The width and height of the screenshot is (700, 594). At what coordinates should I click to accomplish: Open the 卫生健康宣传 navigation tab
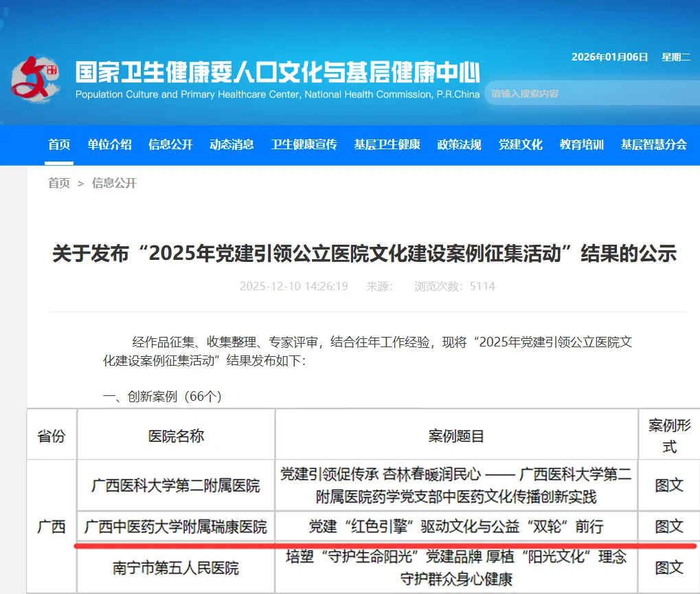point(304,145)
